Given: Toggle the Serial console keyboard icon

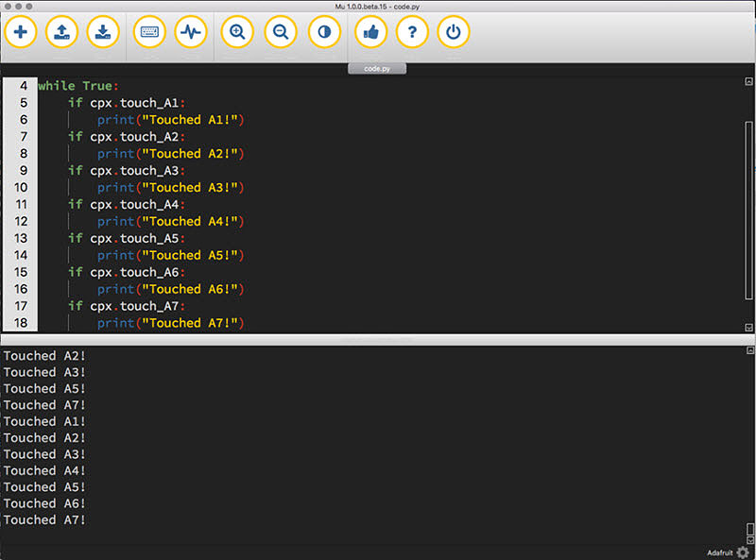Looking at the screenshot, I should coord(149,31).
